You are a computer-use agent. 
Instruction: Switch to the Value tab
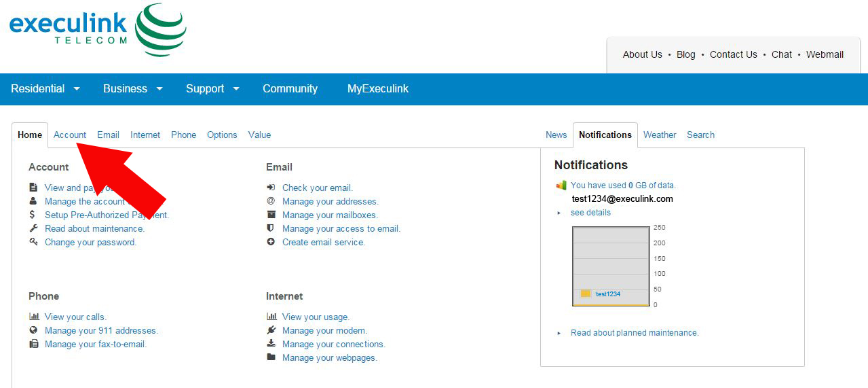pyautogui.click(x=259, y=135)
